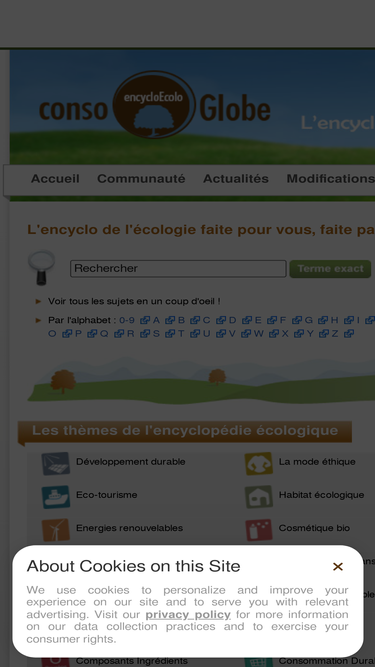
Task: Follow 'Voir tous les sujets en un coup d'oeil' link
Action: [x=134, y=301]
